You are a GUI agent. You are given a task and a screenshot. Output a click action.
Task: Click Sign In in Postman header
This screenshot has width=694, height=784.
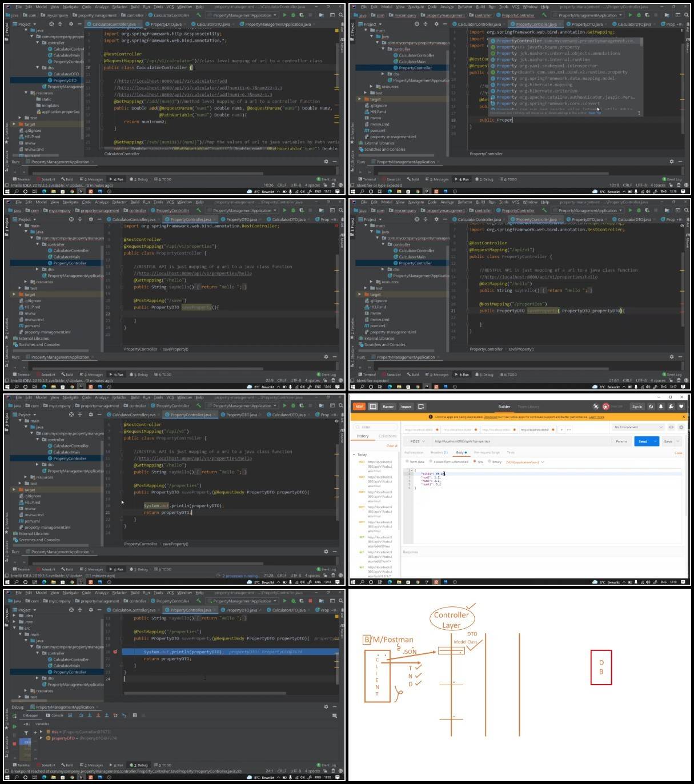coord(637,407)
